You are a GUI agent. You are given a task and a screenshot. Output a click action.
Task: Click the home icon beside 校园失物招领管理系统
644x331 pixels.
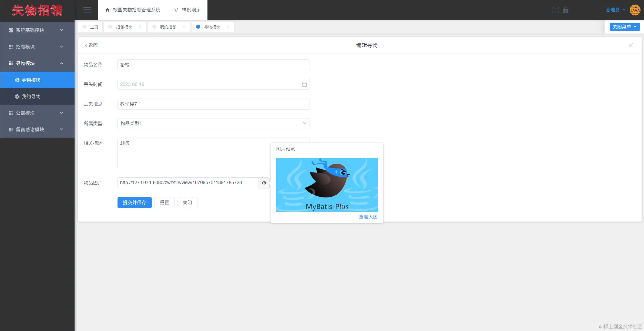pos(107,10)
